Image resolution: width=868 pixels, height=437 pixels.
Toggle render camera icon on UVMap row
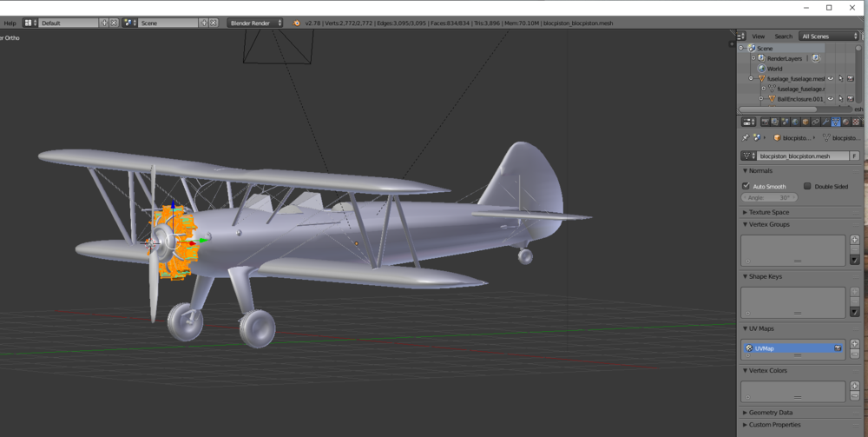[x=838, y=348]
